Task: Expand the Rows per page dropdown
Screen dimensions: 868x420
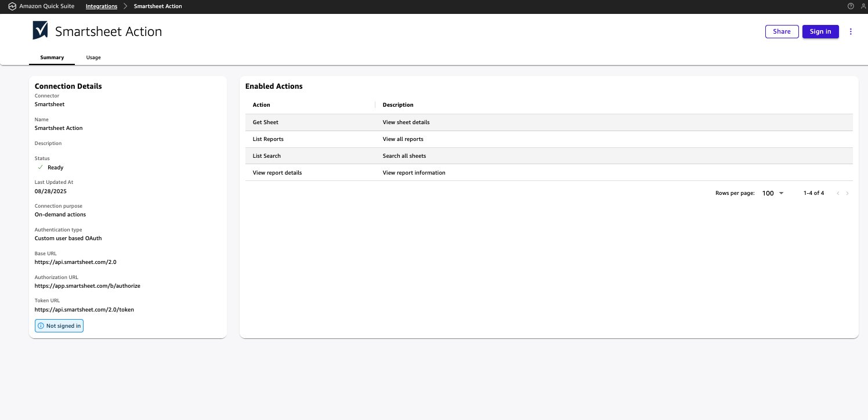Action: [772, 193]
